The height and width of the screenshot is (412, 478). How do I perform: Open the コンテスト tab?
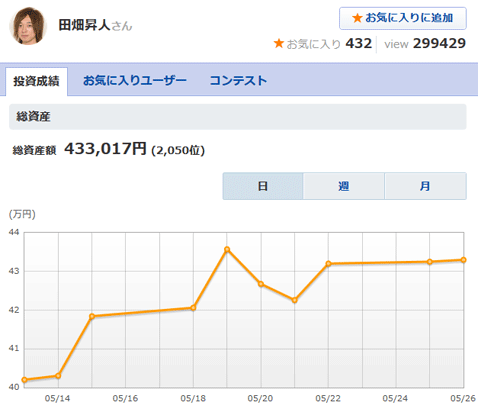[x=238, y=81]
